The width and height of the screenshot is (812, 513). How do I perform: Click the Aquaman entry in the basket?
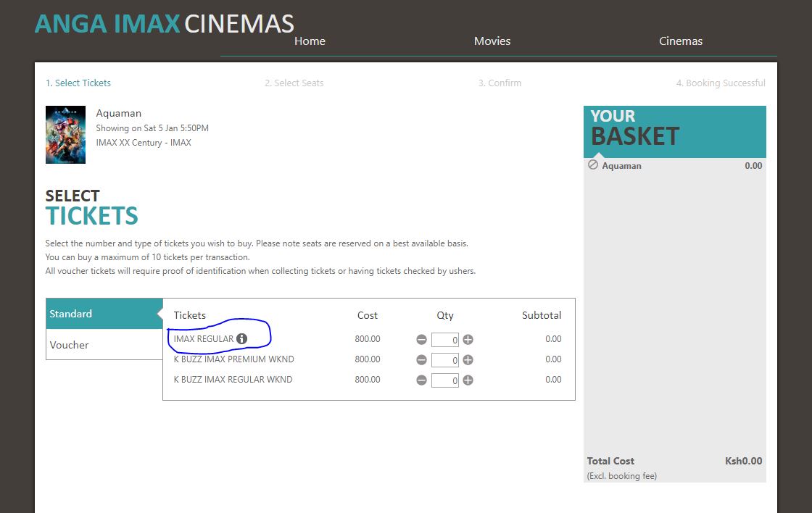pos(621,166)
